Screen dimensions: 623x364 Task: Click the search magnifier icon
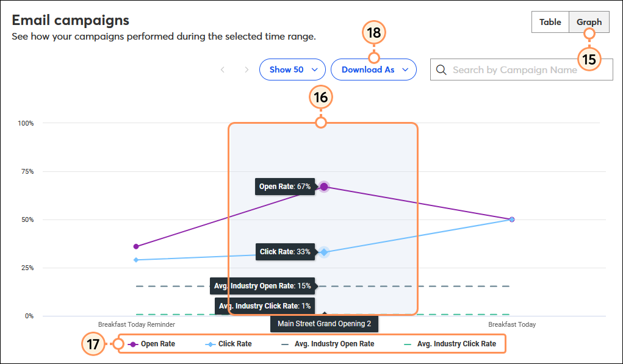pos(441,70)
